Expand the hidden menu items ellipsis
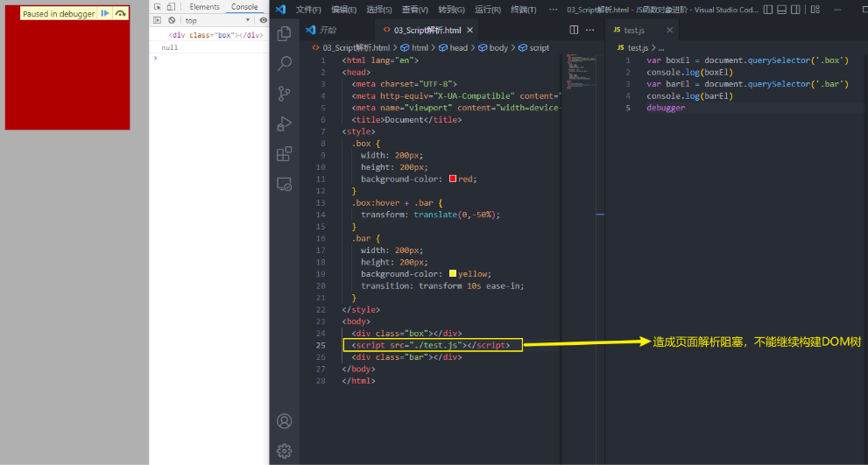 [553, 10]
